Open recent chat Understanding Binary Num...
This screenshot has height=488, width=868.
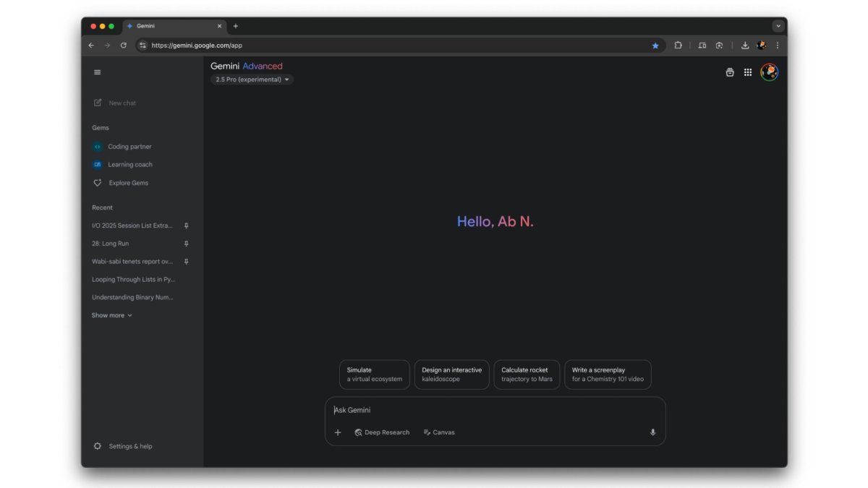133,297
